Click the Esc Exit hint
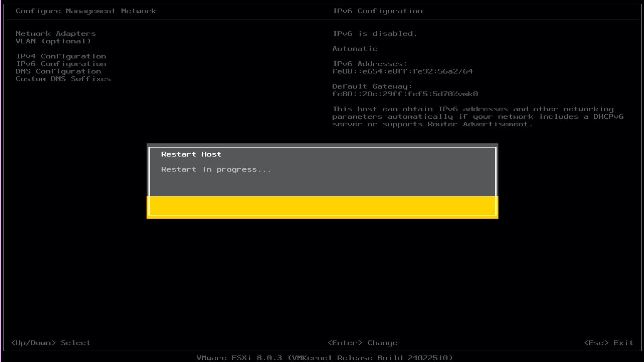644x362 pixels. click(608, 343)
